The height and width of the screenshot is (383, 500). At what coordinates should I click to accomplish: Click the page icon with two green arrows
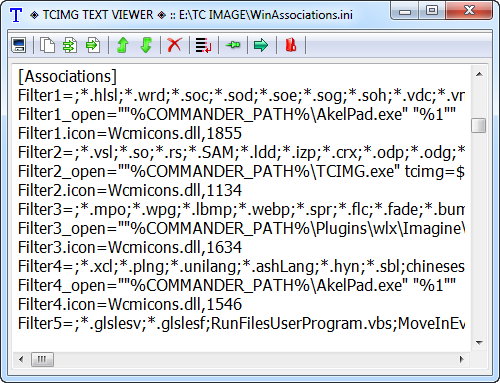click(70, 45)
